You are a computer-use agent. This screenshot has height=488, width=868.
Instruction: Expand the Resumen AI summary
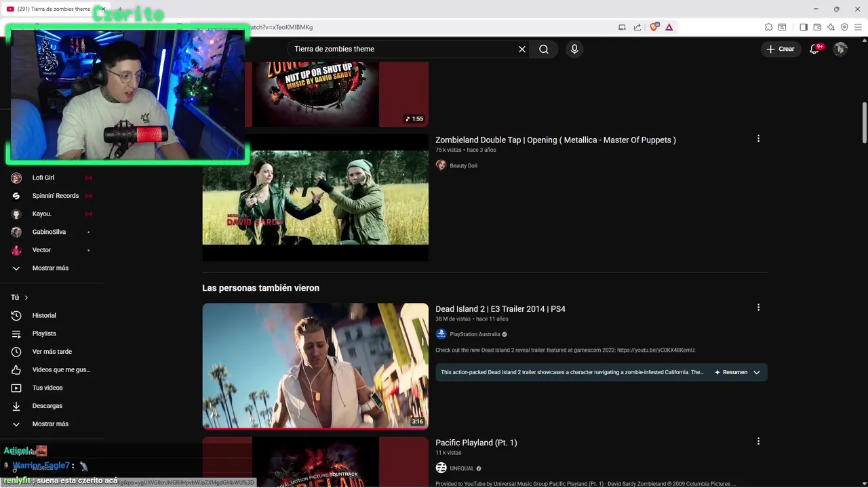point(738,372)
